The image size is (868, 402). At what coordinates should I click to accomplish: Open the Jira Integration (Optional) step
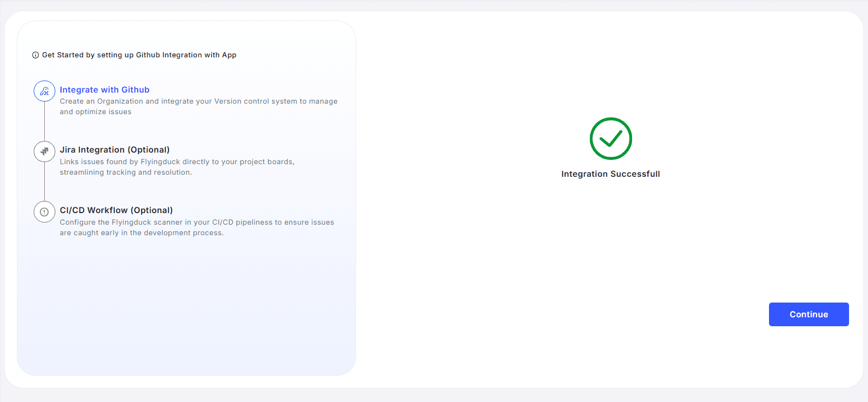(114, 150)
